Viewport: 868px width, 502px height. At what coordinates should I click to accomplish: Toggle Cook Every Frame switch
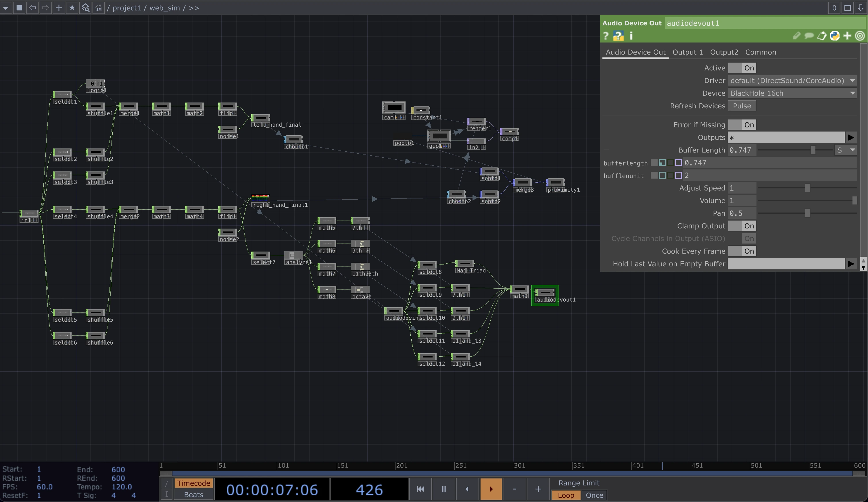click(x=742, y=251)
